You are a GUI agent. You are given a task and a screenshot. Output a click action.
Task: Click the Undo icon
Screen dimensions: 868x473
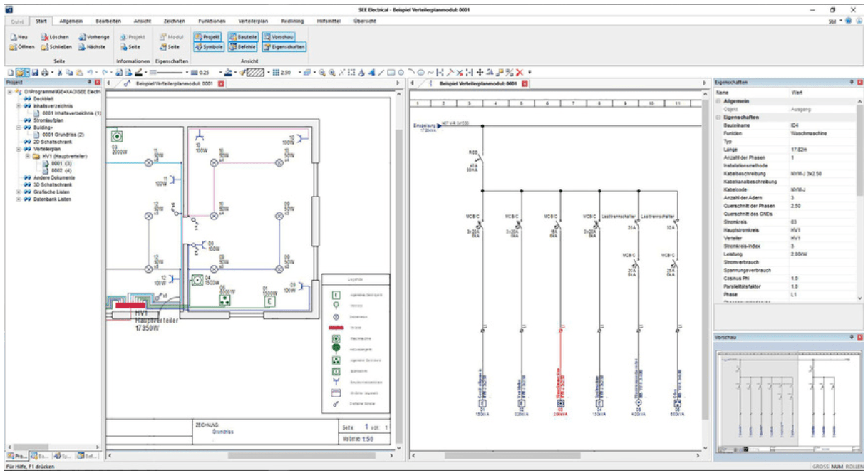pos(90,71)
